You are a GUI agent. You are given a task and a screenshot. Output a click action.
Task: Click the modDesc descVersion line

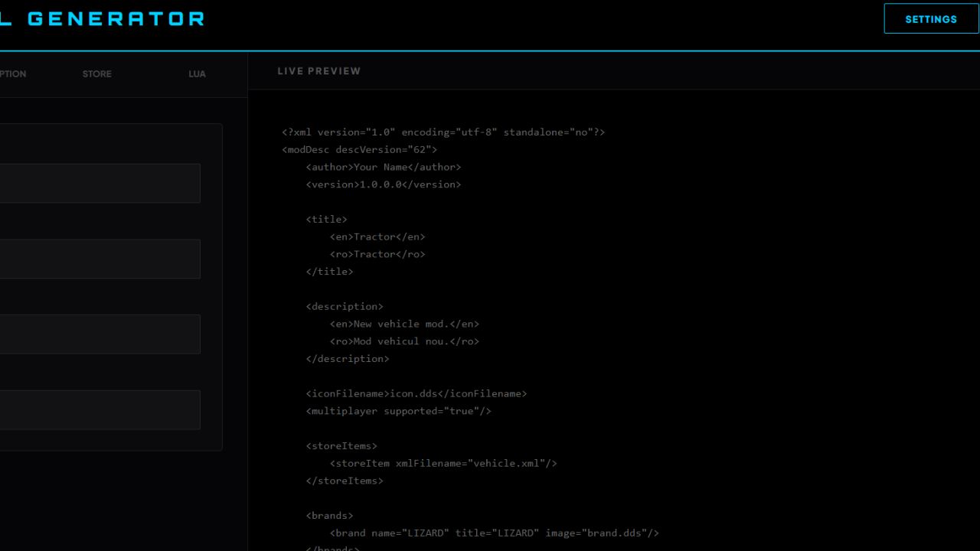coord(360,149)
